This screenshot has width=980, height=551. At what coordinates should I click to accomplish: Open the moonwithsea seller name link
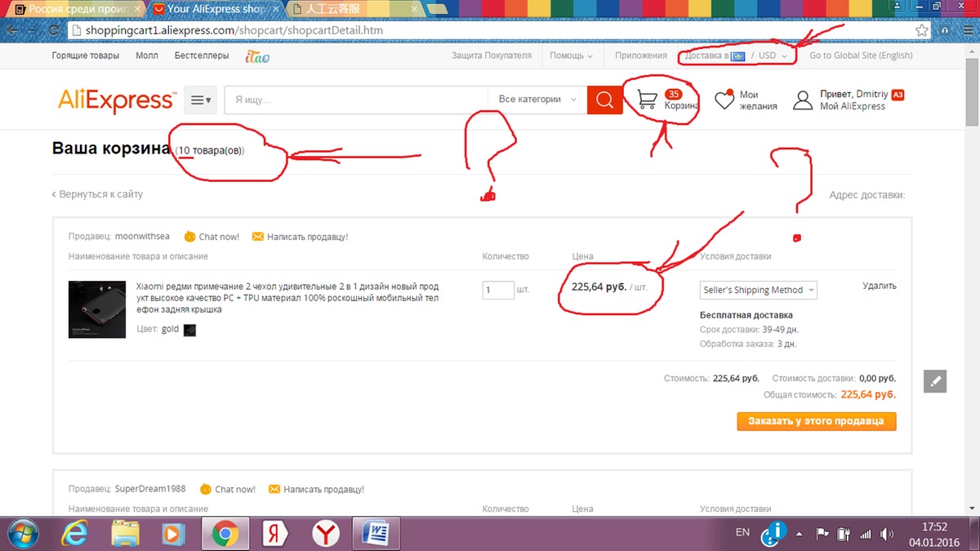click(x=142, y=237)
